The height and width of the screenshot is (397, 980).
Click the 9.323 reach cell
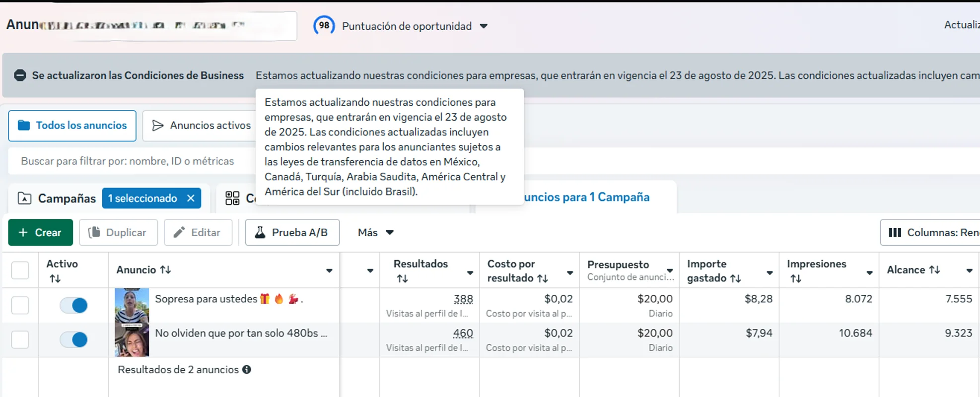[x=959, y=333]
